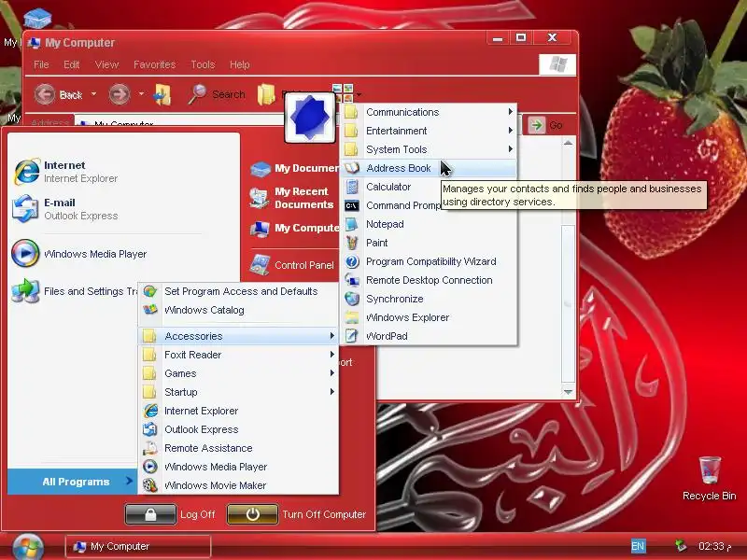
Task: Open the Help menu in My Computer
Action: point(239,64)
